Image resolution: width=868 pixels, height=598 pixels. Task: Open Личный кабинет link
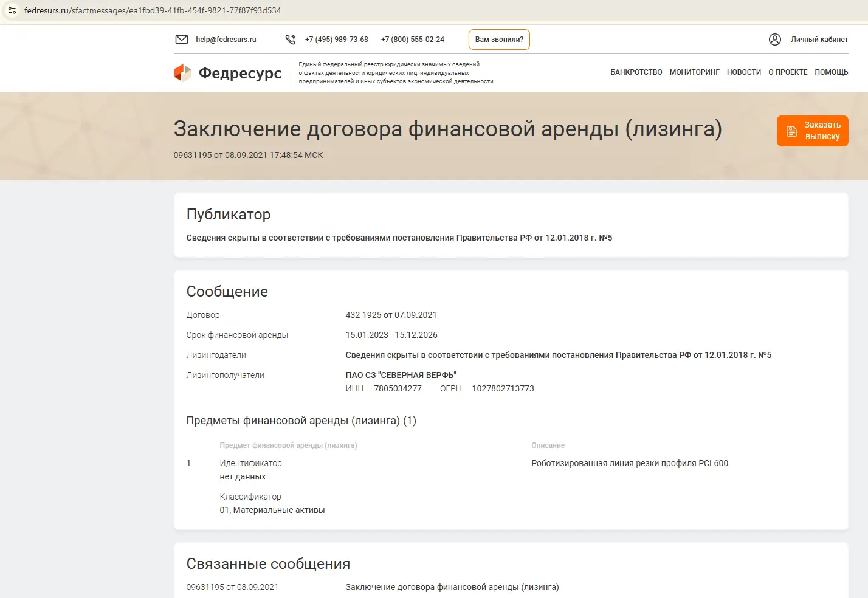tap(819, 40)
